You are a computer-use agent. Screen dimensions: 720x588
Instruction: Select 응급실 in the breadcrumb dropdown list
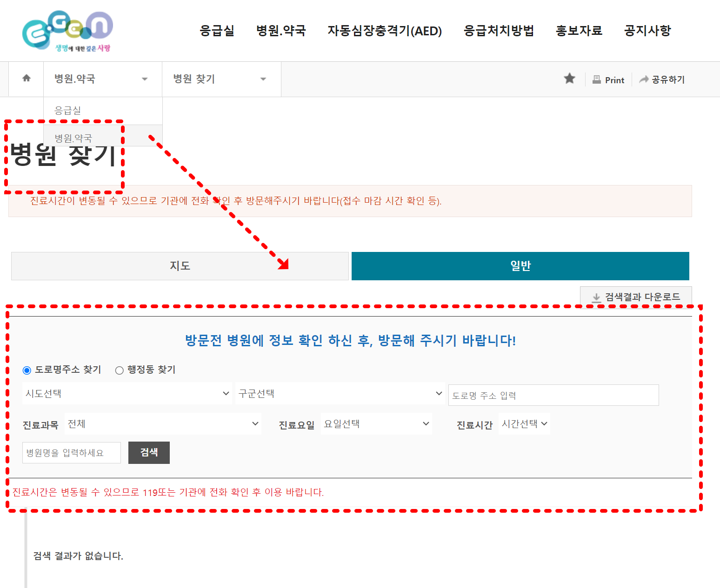click(x=103, y=111)
